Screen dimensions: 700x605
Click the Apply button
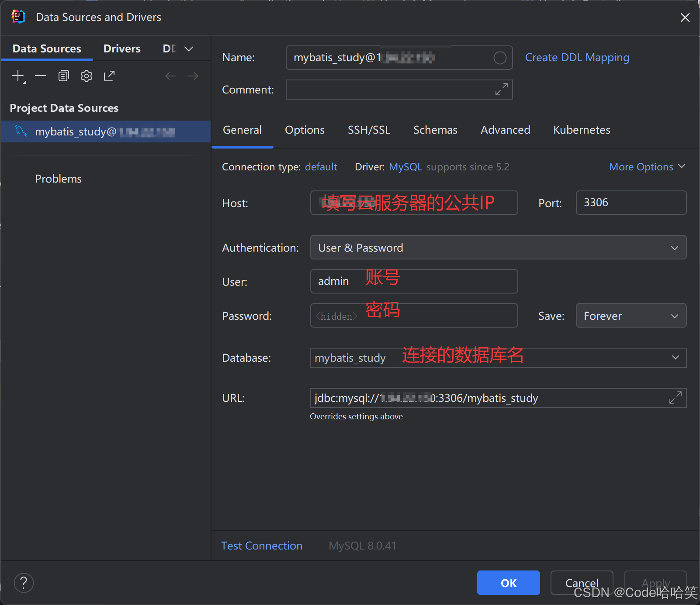click(655, 583)
